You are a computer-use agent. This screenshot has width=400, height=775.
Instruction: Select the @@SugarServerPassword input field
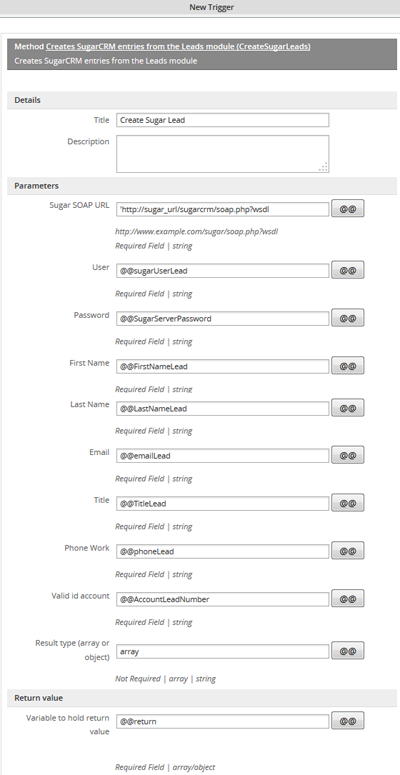click(x=222, y=319)
